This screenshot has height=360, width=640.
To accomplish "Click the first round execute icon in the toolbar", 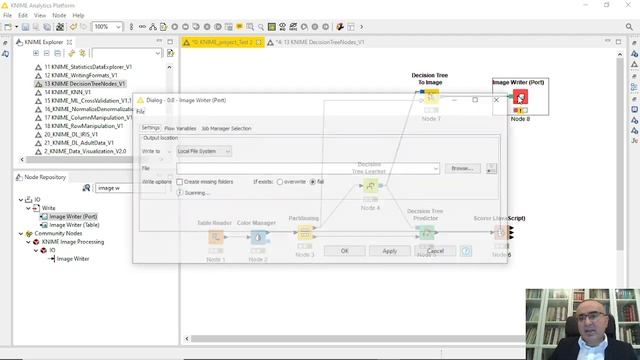I will pyautogui.click(x=175, y=27).
